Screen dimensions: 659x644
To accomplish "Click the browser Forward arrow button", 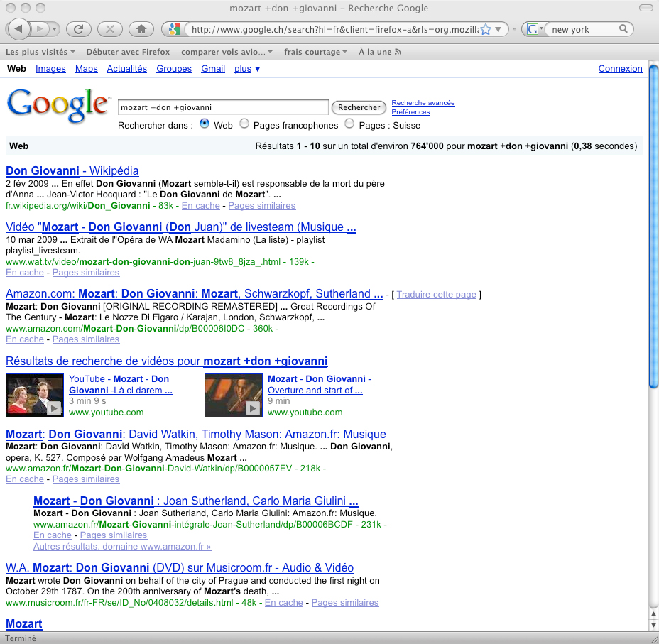I will [40, 29].
